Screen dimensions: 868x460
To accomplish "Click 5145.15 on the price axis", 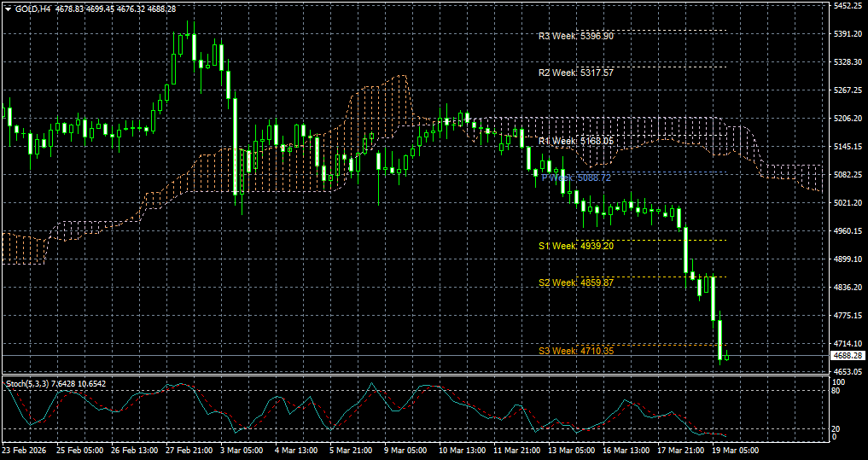I will (x=848, y=147).
